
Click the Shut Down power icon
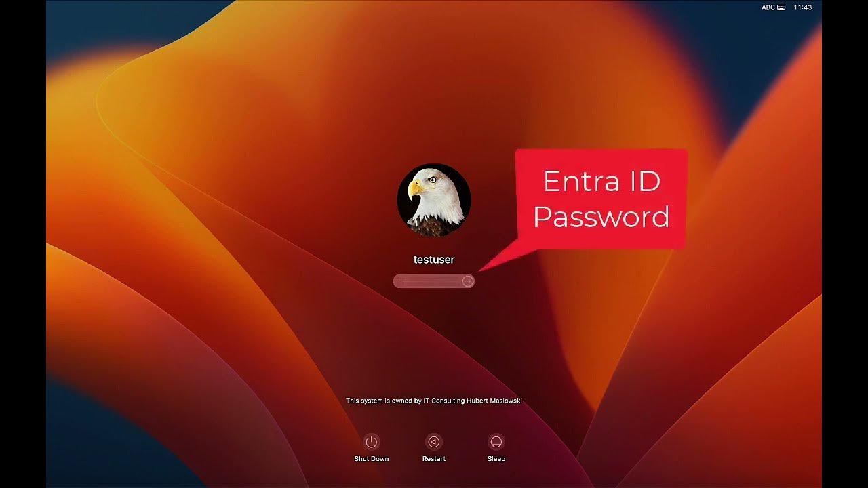[371, 442]
